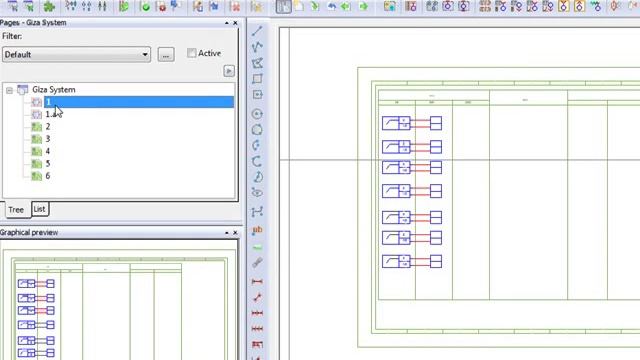
Task: Click the Pages panel pin arrow
Action: [227, 23]
